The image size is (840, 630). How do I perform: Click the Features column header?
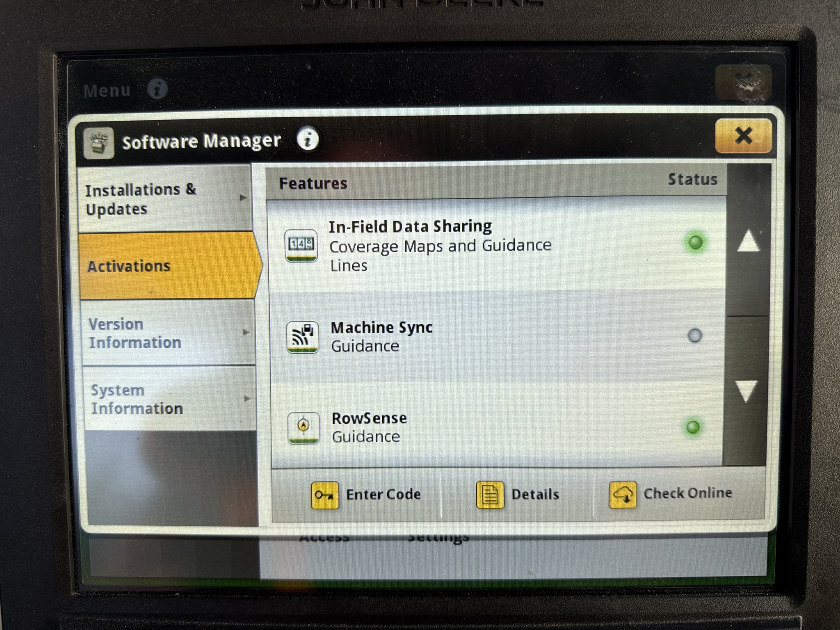pos(313,183)
